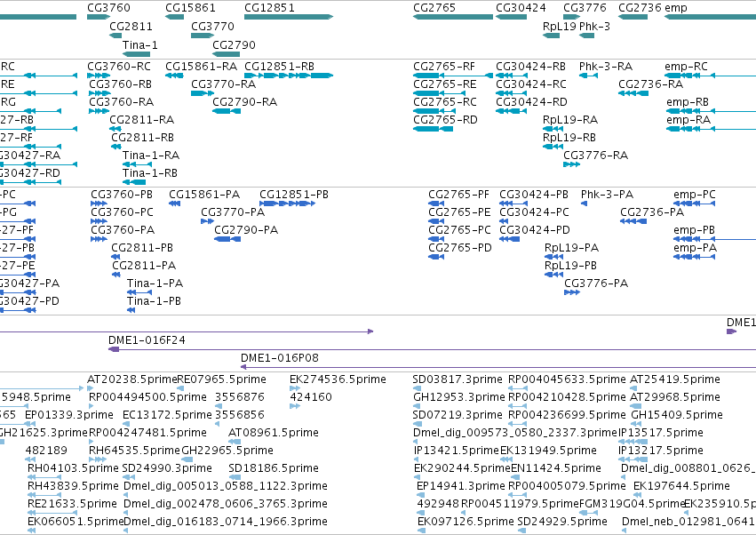The width and height of the screenshot is (756, 535).
Task: Select the CG3760 gene label
Action: (x=108, y=8)
